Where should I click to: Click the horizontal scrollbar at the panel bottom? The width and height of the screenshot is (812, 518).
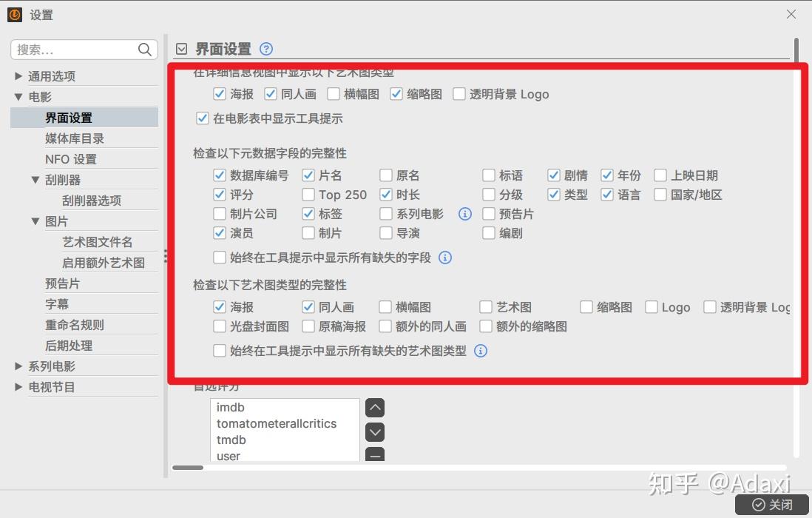(189, 468)
